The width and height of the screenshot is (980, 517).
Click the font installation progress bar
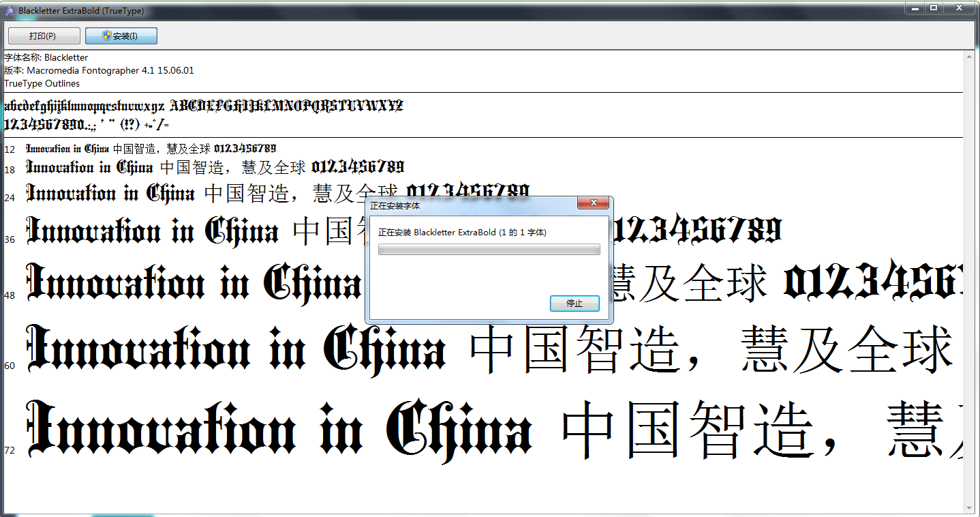489,250
